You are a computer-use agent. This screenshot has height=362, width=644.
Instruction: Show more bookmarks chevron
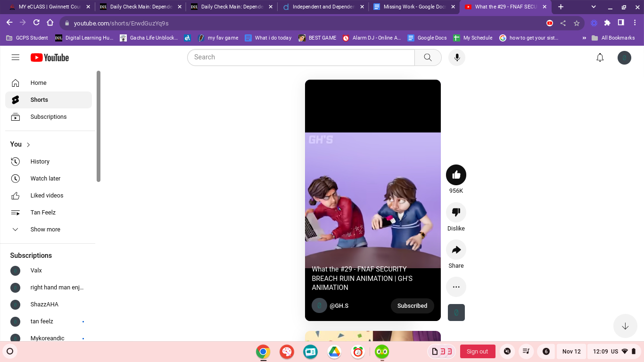point(585,38)
